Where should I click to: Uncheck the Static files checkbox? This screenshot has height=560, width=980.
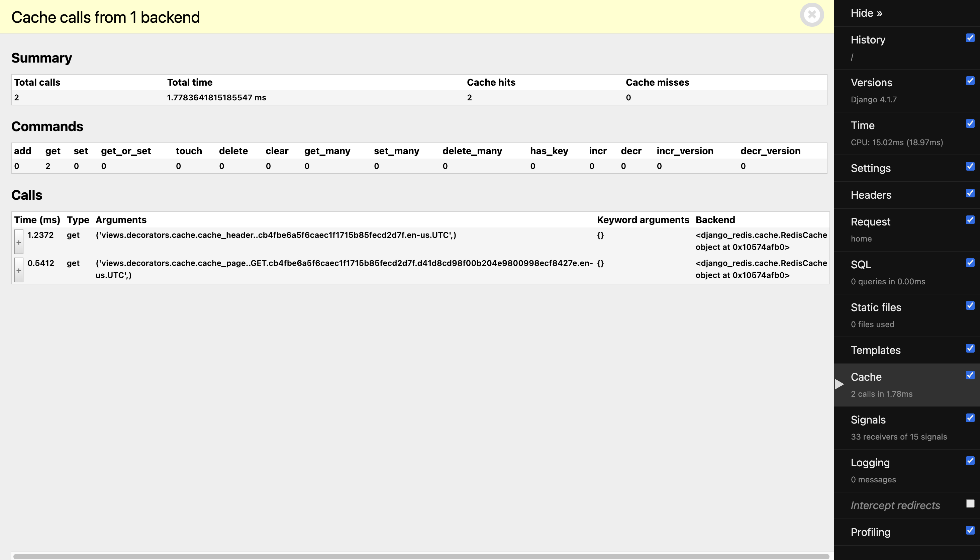[970, 305]
